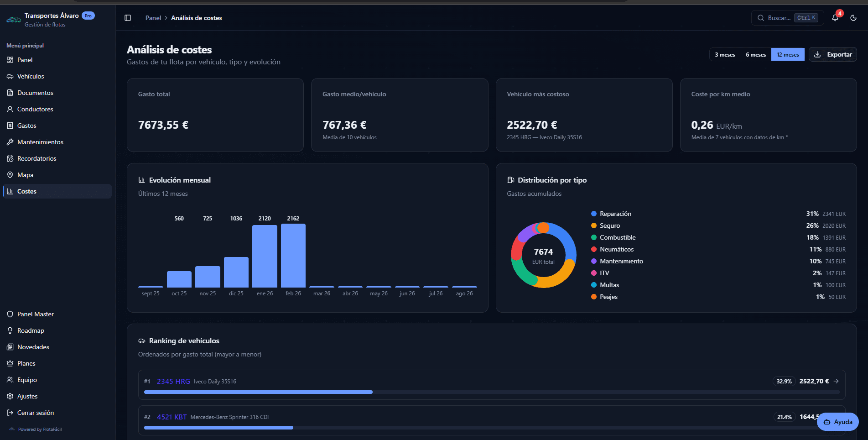Click the dic 25 bar in the chart
Screen dimensions: 868x440
pyautogui.click(x=236, y=272)
